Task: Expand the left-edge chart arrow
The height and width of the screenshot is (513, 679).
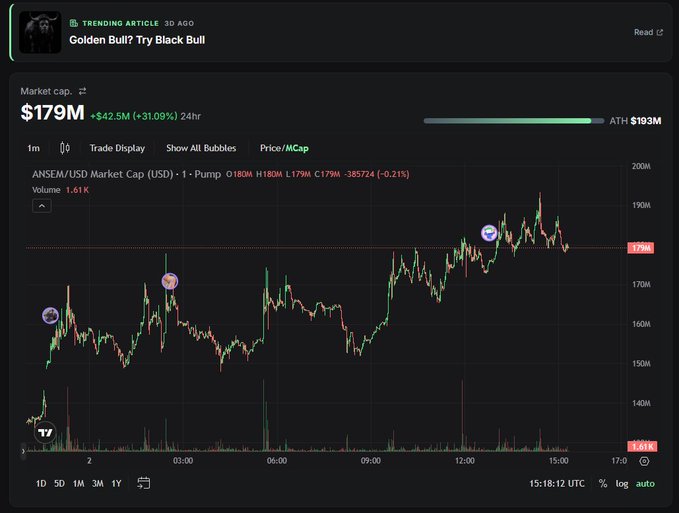Action: pos(23,451)
